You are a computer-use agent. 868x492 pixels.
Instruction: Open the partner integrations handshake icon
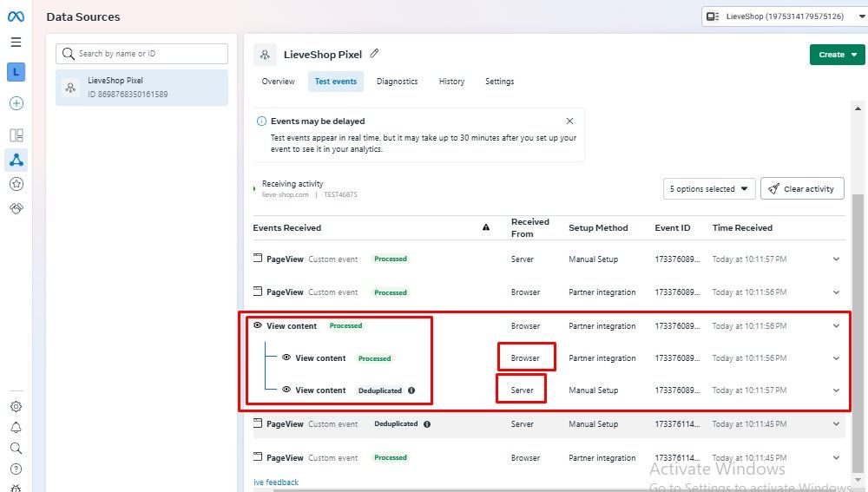click(16, 208)
